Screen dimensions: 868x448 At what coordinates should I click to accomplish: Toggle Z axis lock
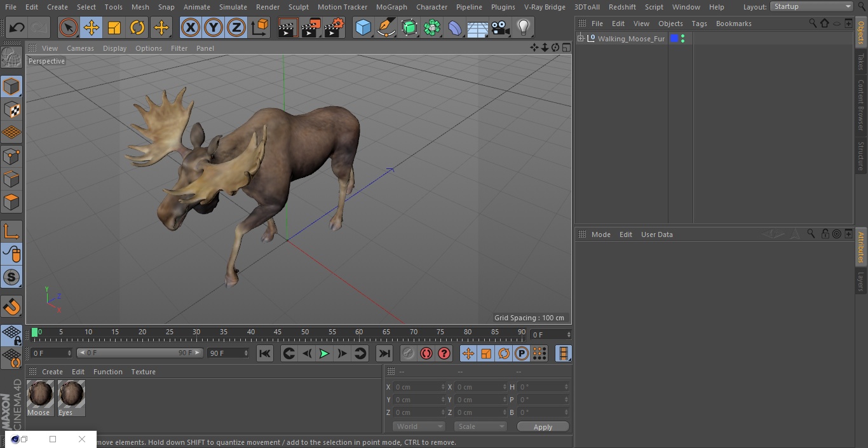[x=236, y=27]
